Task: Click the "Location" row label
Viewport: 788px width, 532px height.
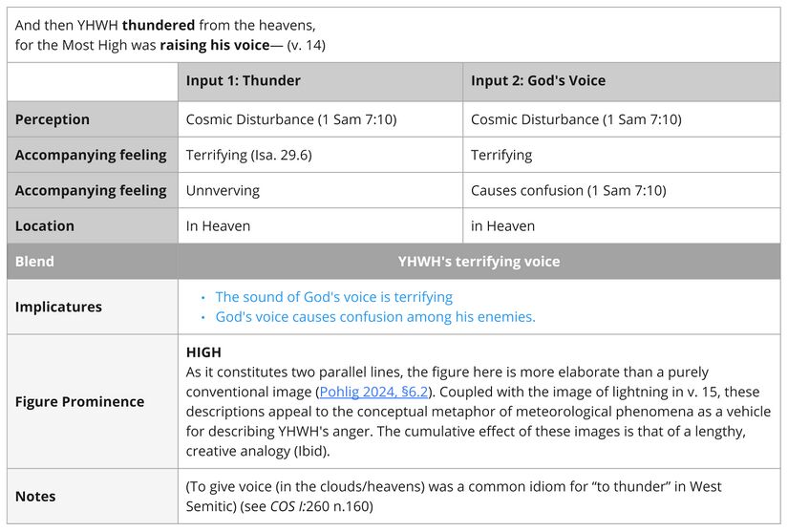Action: [45, 226]
